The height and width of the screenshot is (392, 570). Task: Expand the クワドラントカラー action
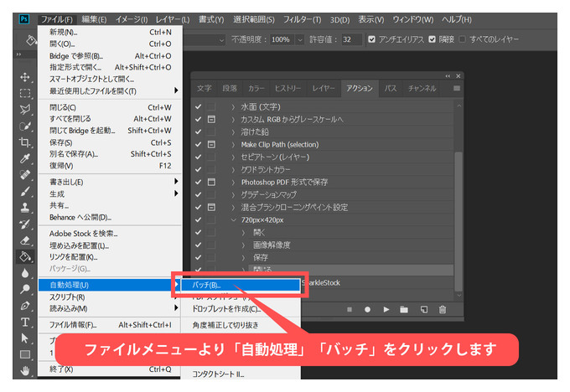(x=233, y=170)
